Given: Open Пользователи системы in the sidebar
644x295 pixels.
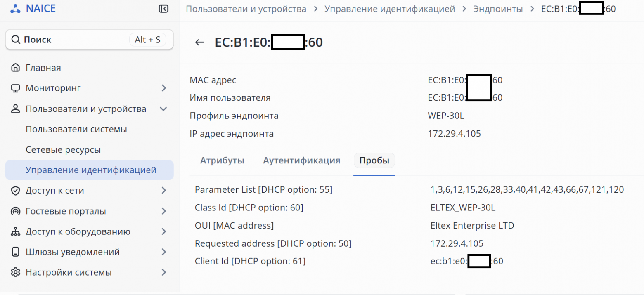Looking at the screenshot, I should tap(76, 129).
